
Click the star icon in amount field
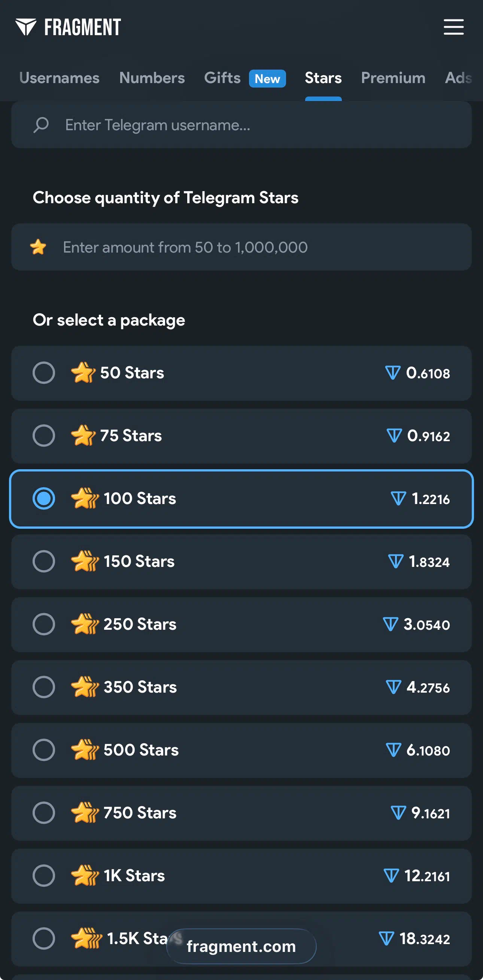coord(39,247)
